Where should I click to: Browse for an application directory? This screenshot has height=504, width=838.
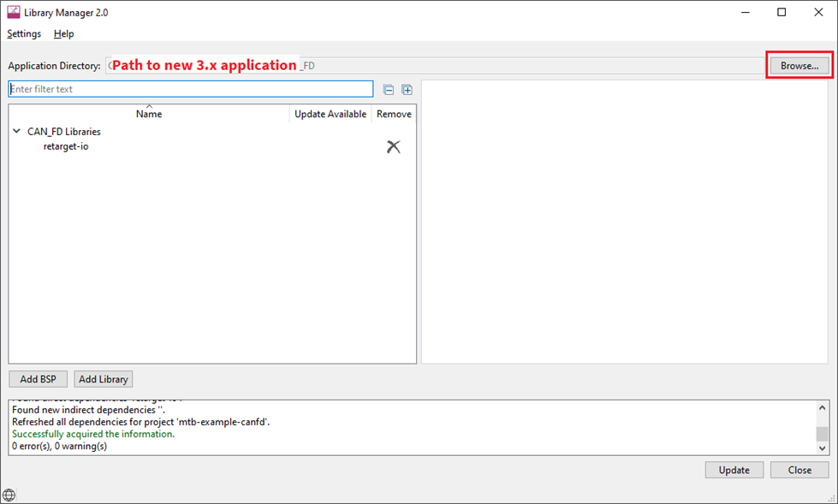coord(799,64)
